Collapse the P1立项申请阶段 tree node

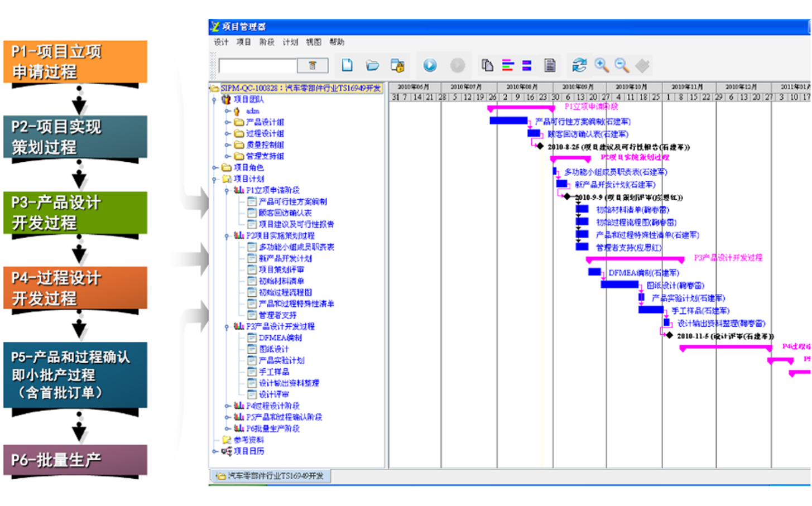[x=227, y=190]
